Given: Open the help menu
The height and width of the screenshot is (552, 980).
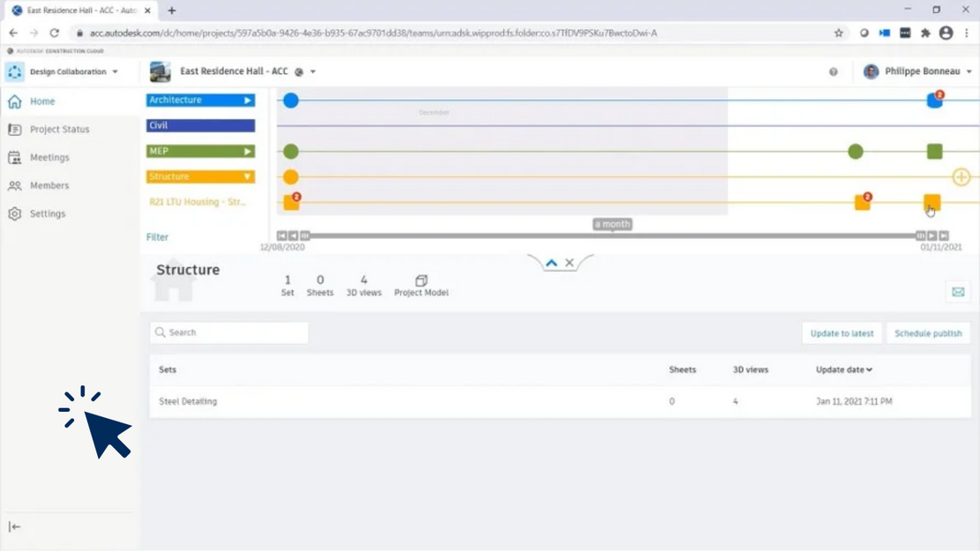Looking at the screenshot, I should [833, 71].
